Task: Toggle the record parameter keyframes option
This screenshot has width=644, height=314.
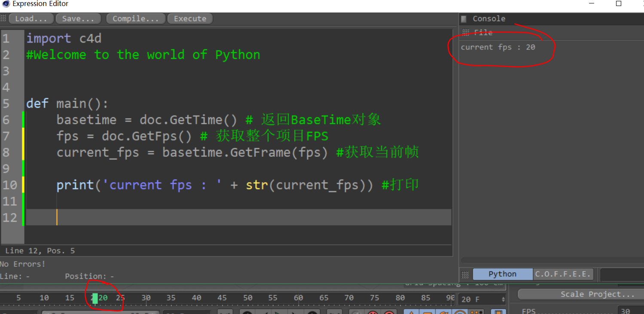Action: click(459, 312)
